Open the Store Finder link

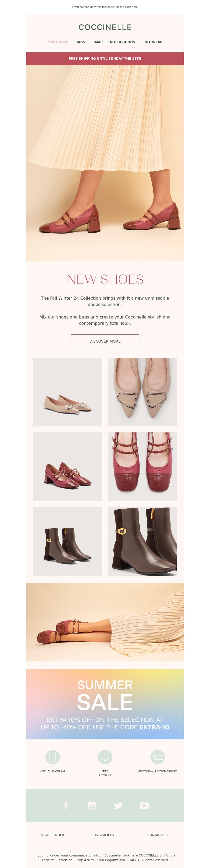pyautogui.click(x=52, y=835)
